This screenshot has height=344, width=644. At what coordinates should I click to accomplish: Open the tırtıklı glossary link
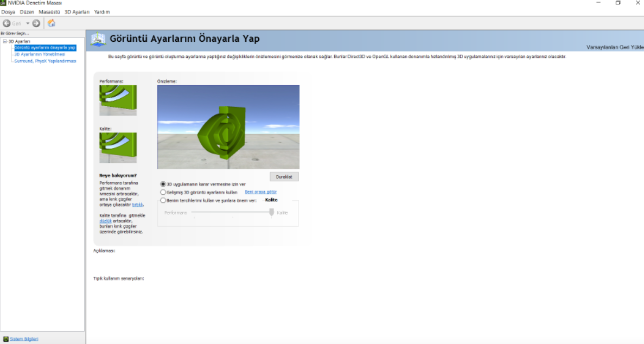[138, 205]
